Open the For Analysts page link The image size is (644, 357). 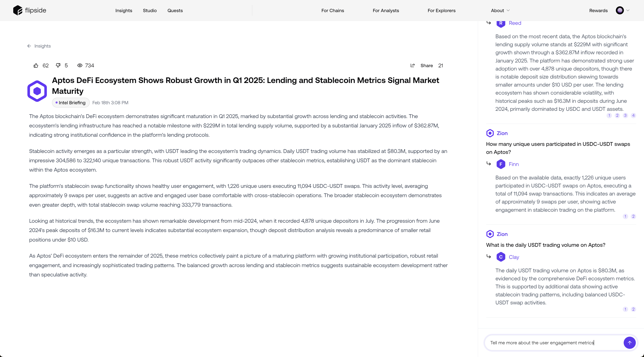coord(386,10)
